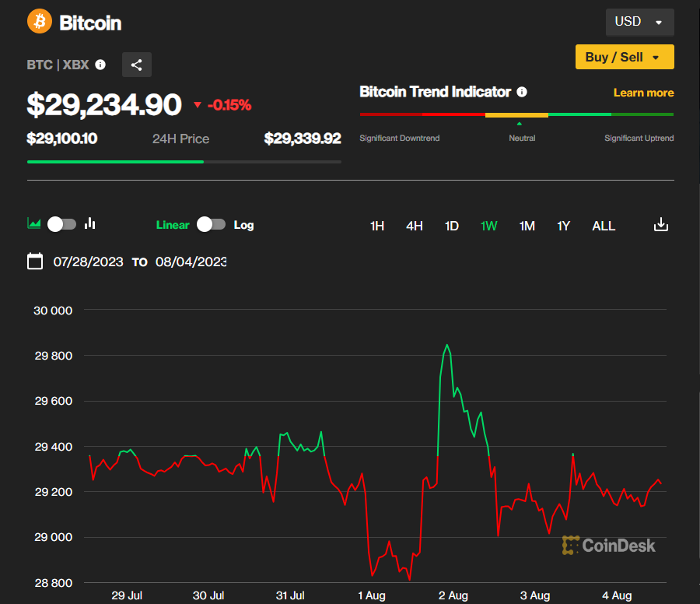Select the 1H time range

point(377,226)
